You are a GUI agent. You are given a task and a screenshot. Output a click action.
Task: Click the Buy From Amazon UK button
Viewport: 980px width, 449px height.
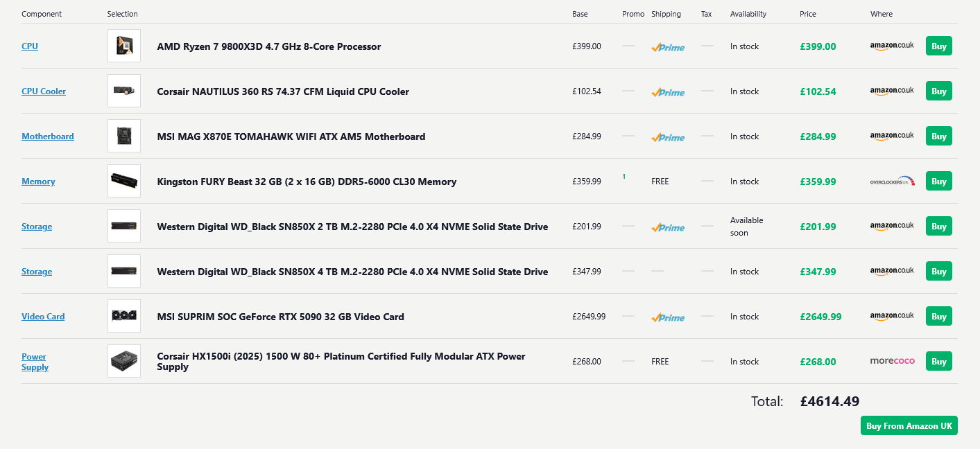pos(909,426)
